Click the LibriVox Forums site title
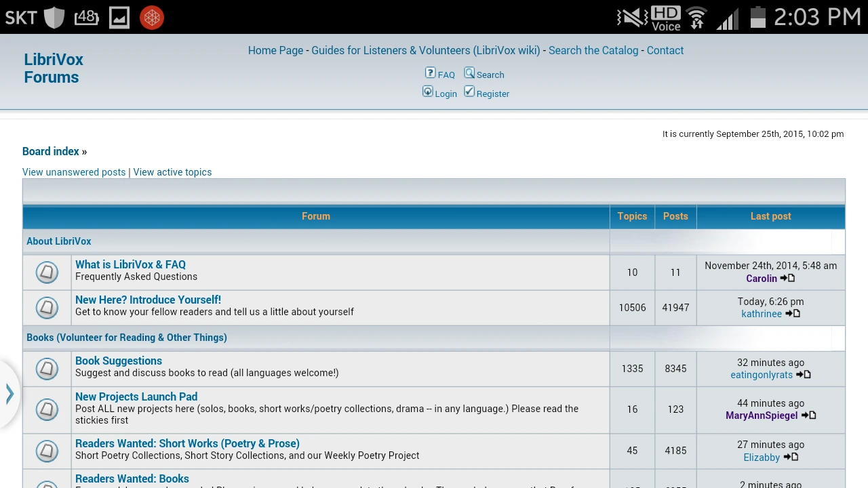868x488 pixels. point(54,68)
